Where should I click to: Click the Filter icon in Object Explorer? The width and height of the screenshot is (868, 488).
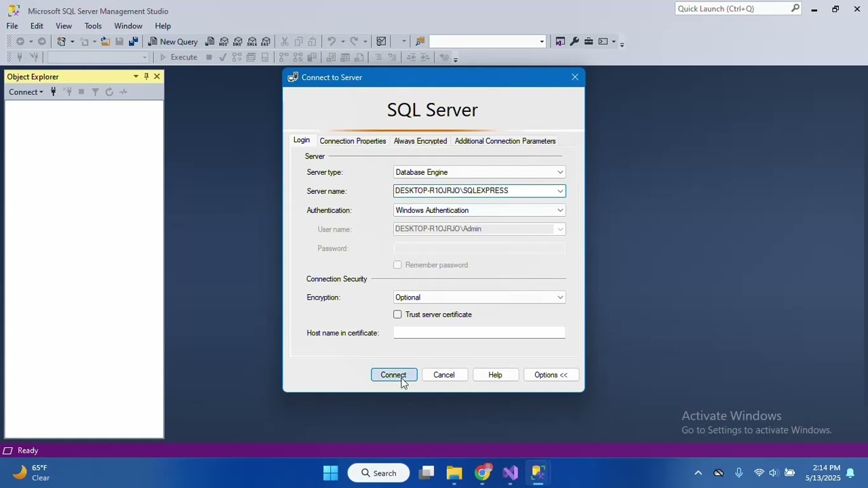[x=95, y=92]
